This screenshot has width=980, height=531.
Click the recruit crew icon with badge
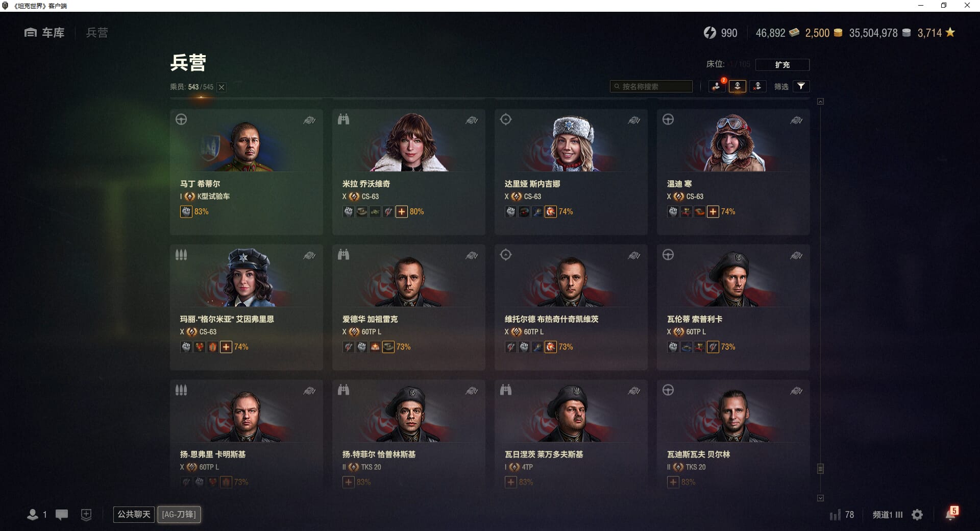(717, 86)
